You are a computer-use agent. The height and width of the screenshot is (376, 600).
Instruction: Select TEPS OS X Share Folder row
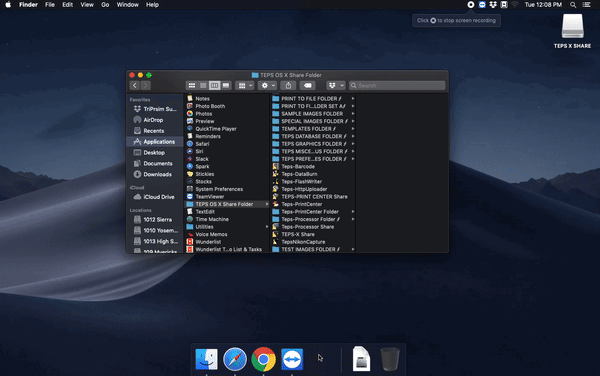point(227,204)
